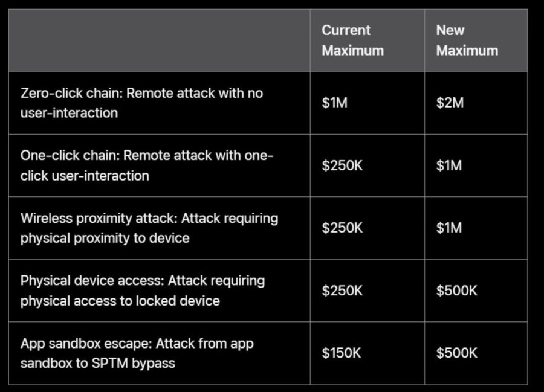Click the Physical device access description
544x392 pixels.
tap(143, 291)
